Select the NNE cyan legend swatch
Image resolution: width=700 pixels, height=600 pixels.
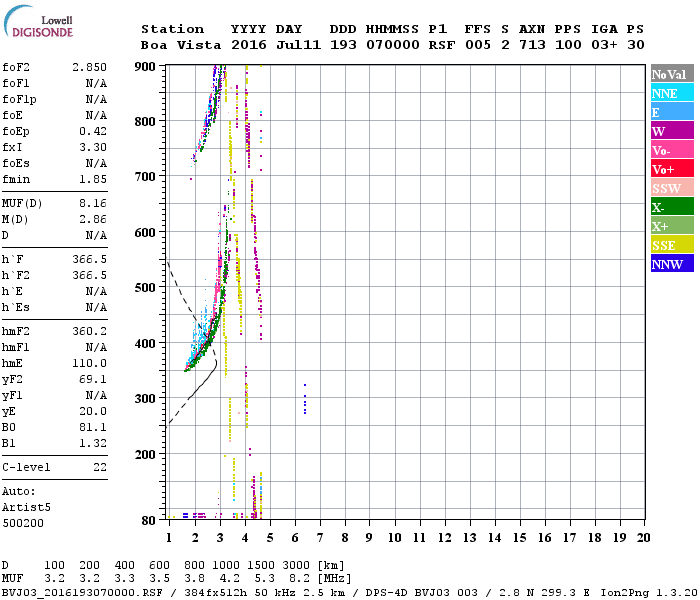672,93
